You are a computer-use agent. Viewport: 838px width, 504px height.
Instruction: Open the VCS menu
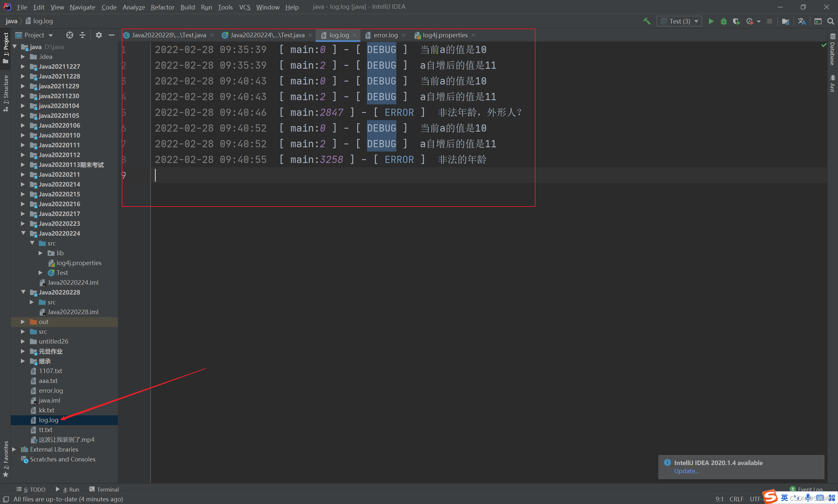[245, 7]
